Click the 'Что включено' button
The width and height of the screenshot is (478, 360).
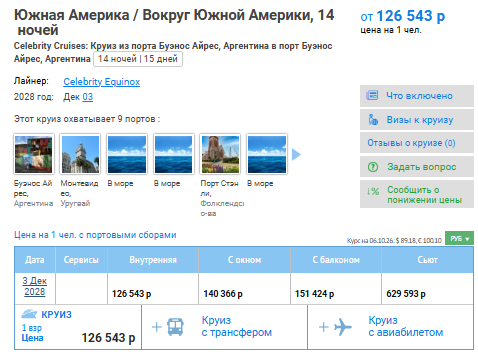coord(417,96)
